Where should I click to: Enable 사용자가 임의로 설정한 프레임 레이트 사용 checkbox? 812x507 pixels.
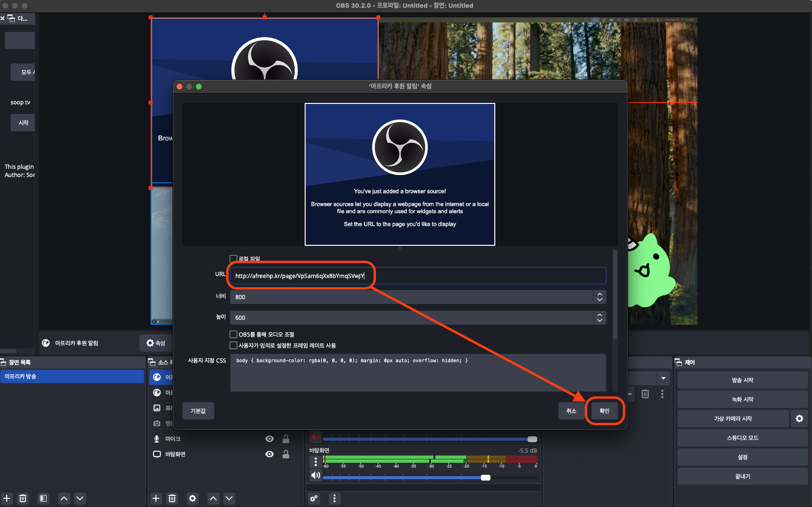tap(233, 345)
